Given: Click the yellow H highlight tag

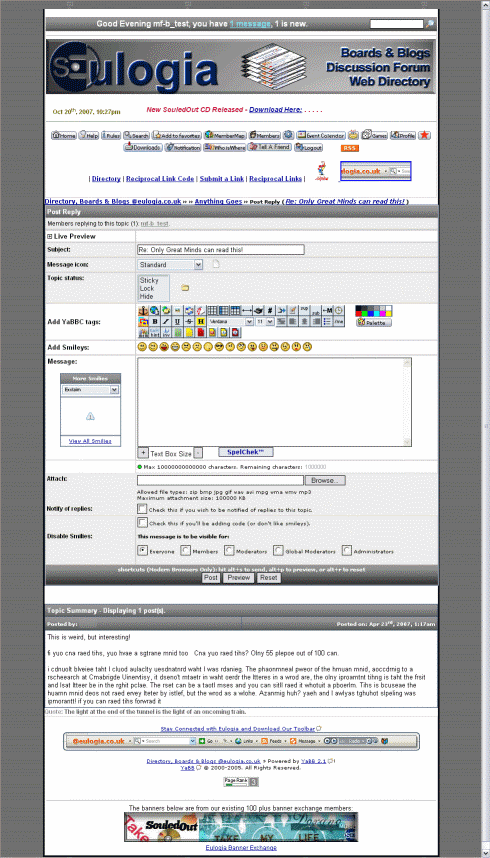Looking at the screenshot, I should point(201,321).
